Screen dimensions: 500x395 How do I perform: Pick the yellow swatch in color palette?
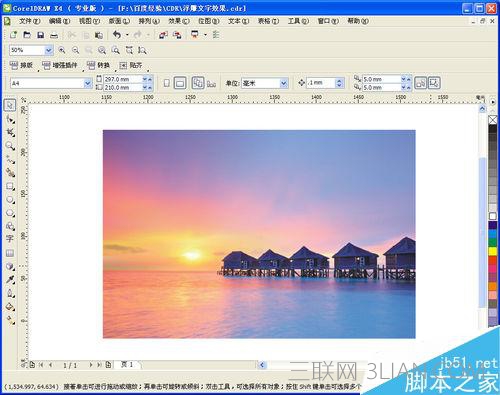[x=493, y=251]
